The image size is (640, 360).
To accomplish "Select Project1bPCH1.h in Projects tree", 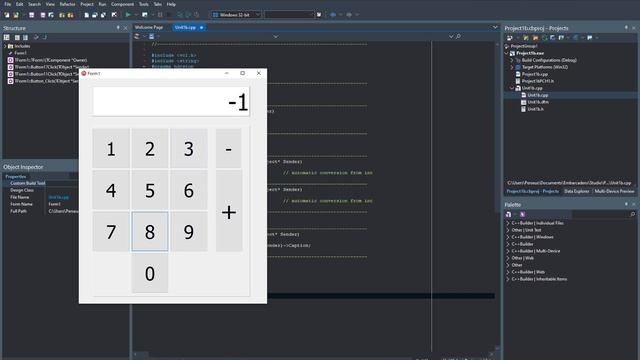I will click(x=538, y=81).
